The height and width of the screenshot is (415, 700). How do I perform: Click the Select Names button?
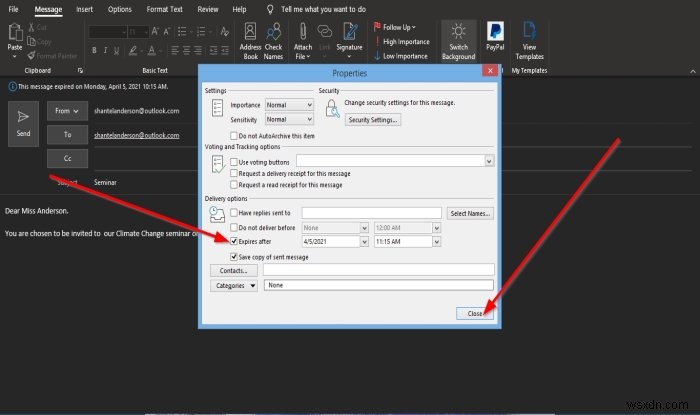coord(470,213)
